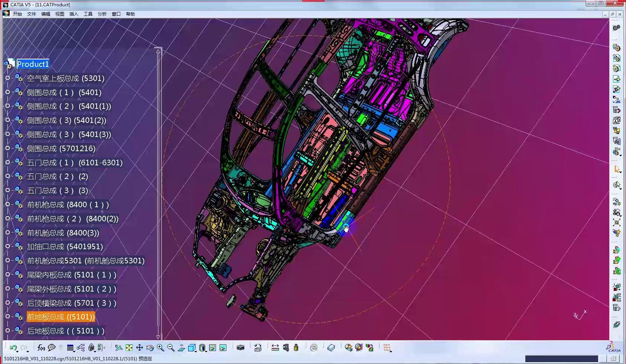The height and width of the screenshot is (364, 626).
Task: Open the 帮助 menu
Action: coord(130,14)
